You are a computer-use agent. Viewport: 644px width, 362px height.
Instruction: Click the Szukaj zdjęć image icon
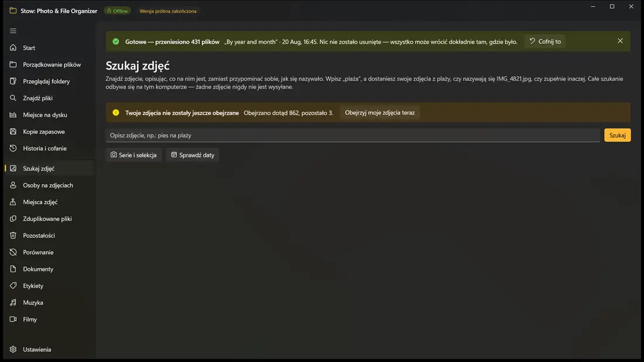coord(13,168)
